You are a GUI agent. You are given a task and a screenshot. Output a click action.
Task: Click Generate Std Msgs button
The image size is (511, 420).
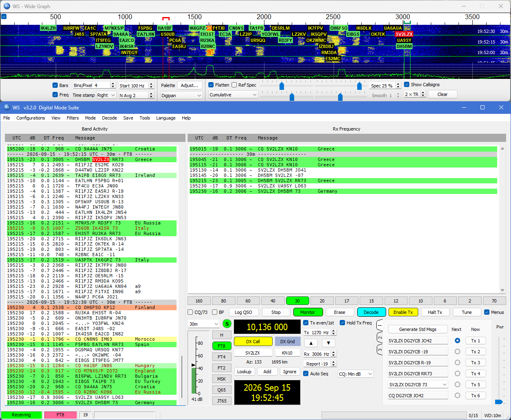(x=417, y=329)
